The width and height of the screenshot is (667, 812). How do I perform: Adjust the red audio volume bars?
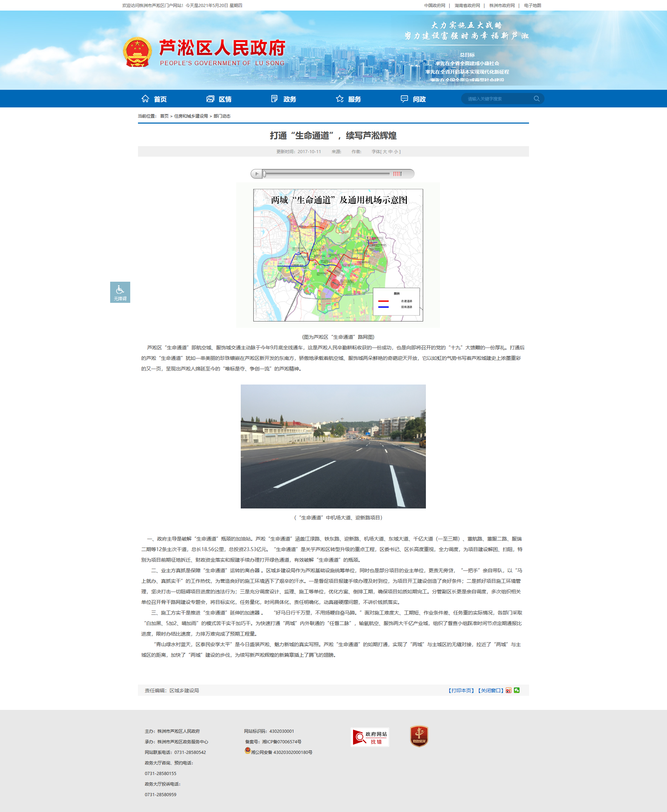click(x=397, y=174)
